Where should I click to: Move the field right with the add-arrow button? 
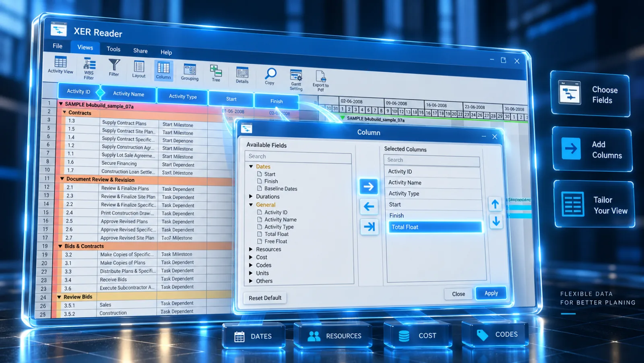369,187
